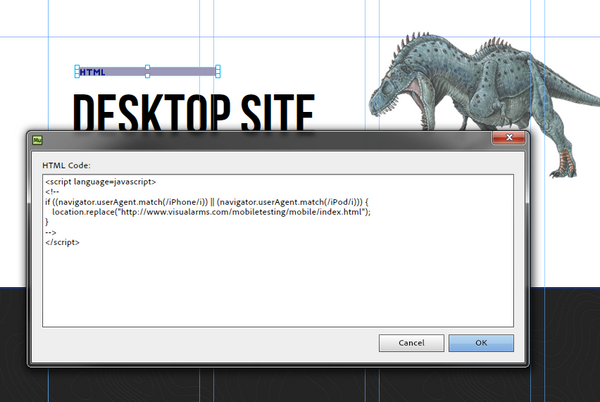The width and height of the screenshot is (600, 402).
Task: Click the location.replace URL line
Action: point(211,212)
